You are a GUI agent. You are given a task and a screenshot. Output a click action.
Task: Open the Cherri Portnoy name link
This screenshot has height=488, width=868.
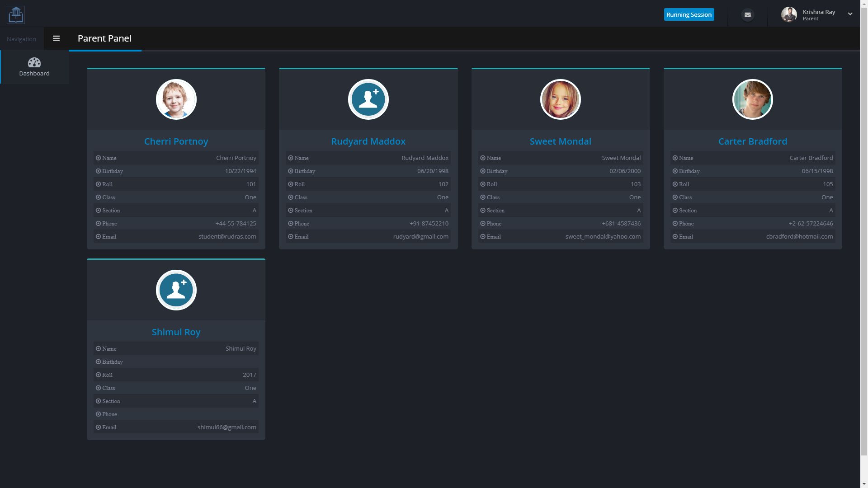pos(176,141)
